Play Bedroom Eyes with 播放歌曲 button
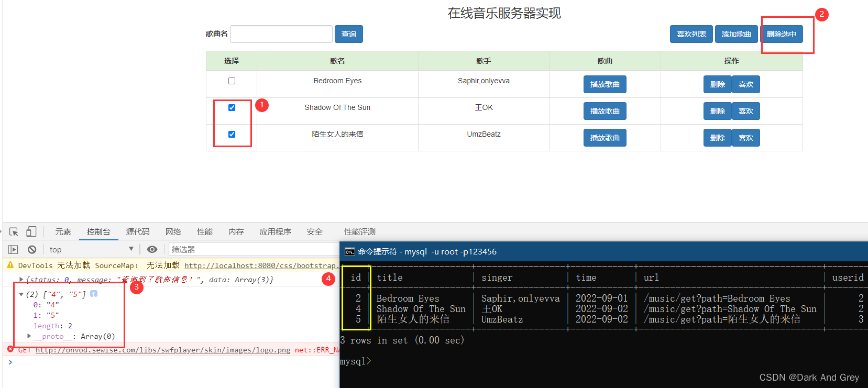This screenshot has width=868, height=388. (x=605, y=84)
